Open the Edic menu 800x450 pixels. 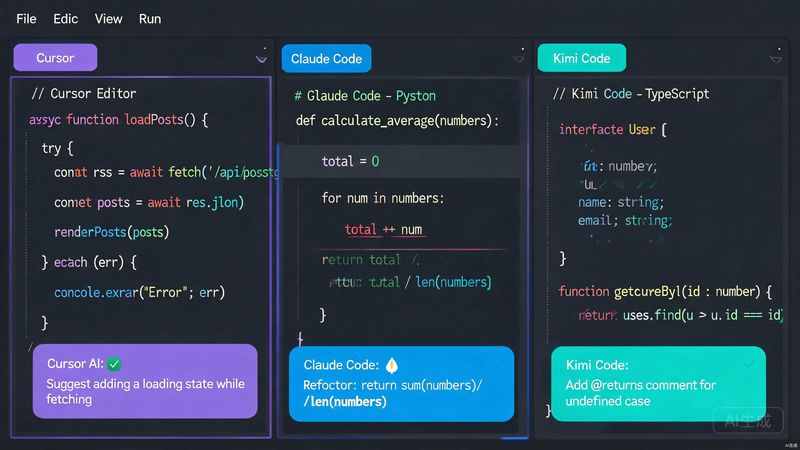(x=65, y=19)
